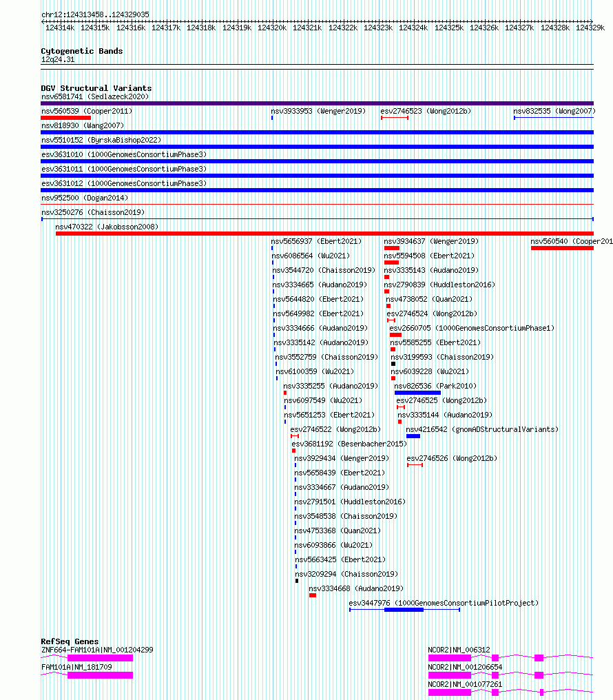
Task: Open the nsv560539 (Cooper2011) variant label
Action: (x=87, y=111)
